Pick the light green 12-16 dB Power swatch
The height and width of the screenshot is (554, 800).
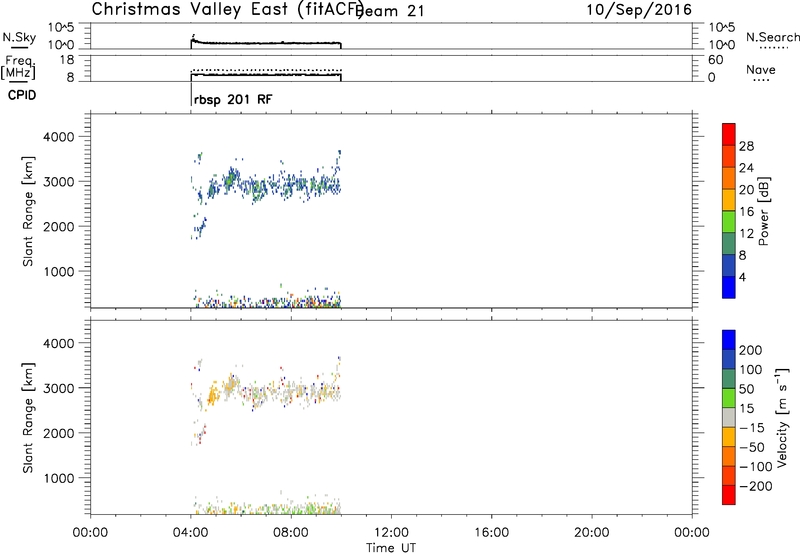729,221
